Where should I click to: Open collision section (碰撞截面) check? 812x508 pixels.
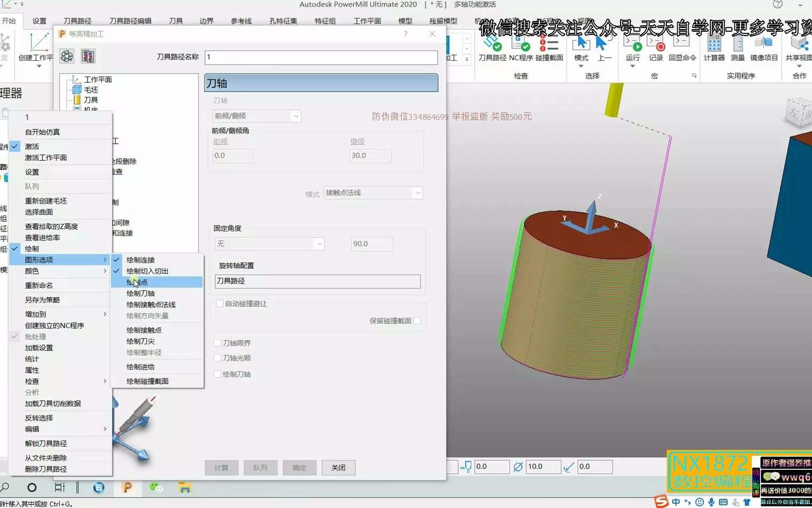pyautogui.click(x=549, y=47)
